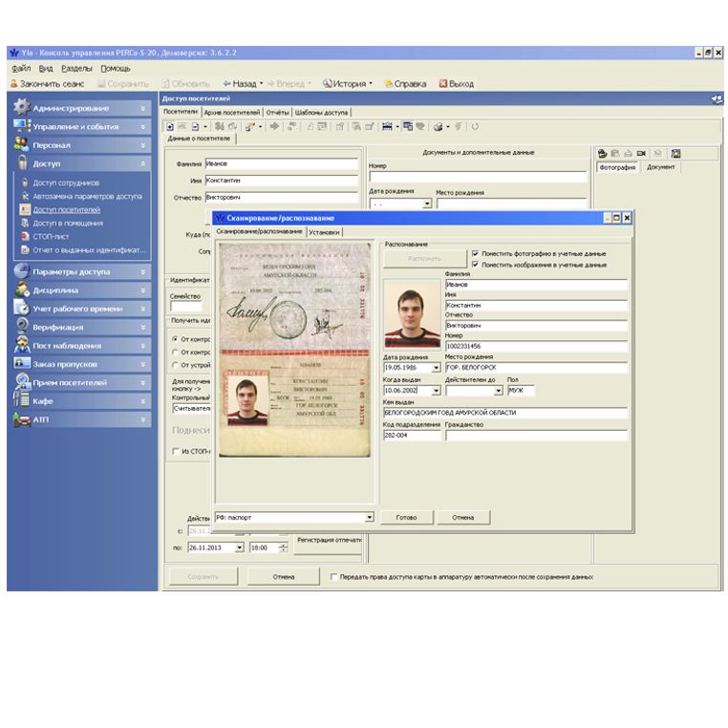Image resolution: width=728 pixels, height=728 pixels.
Task: Click the video camera capture icon
Action: point(641,153)
